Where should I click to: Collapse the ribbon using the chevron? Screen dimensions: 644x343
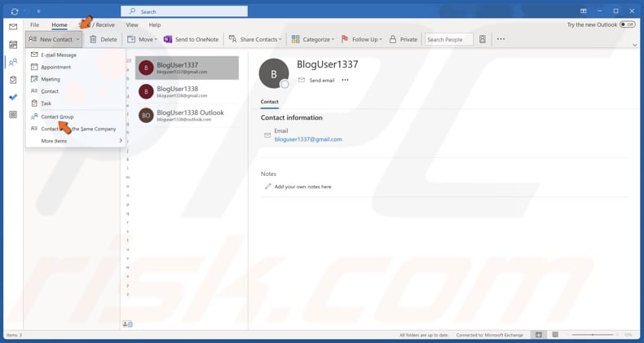[x=636, y=45]
